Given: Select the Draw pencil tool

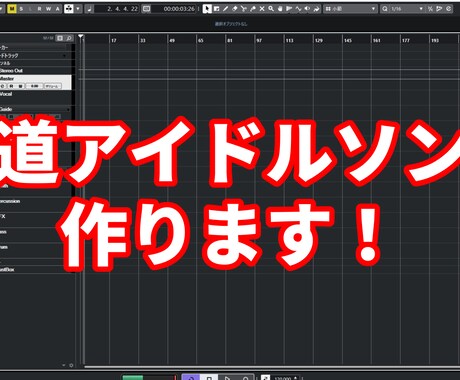Looking at the screenshot, I should [226, 9].
